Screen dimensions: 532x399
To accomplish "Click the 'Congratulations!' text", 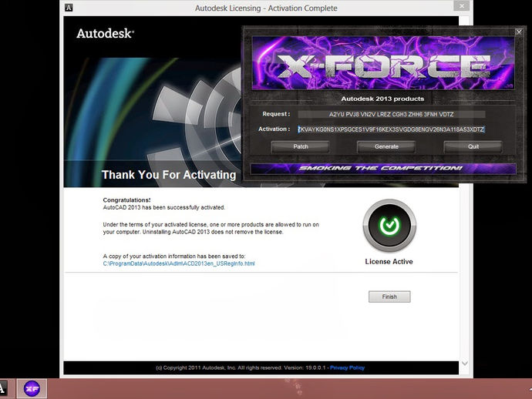I will click(x=126, y=200).
